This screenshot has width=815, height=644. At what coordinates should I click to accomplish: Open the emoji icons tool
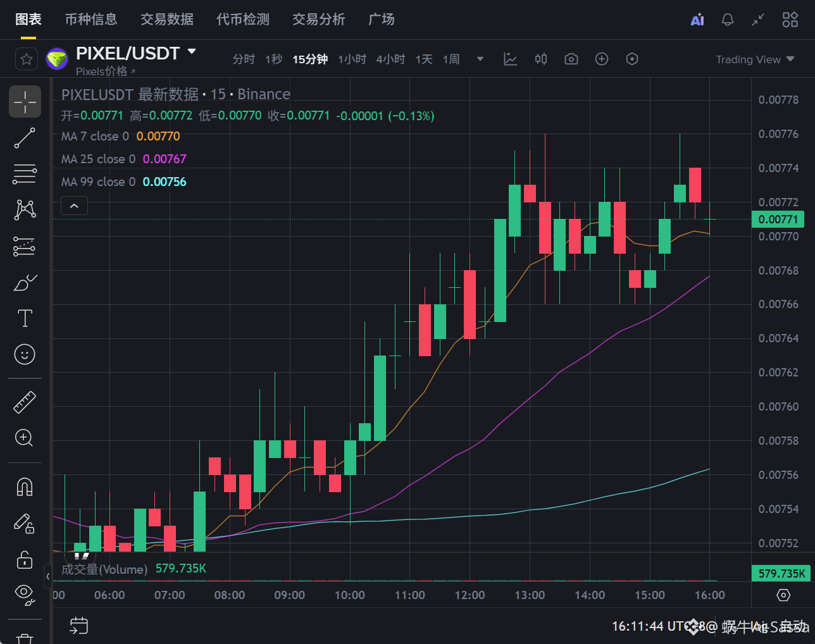(25, 354)
